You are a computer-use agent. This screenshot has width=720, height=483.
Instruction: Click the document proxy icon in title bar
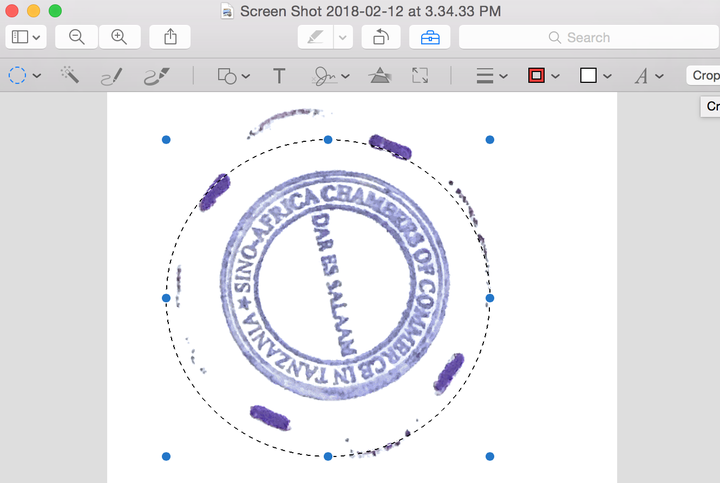click(227, 11)
